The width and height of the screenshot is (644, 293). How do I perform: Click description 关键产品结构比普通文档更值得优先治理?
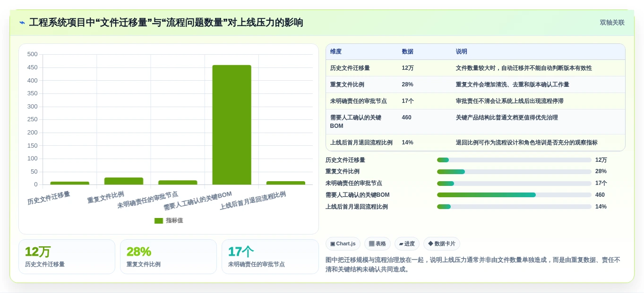[507, 117]
